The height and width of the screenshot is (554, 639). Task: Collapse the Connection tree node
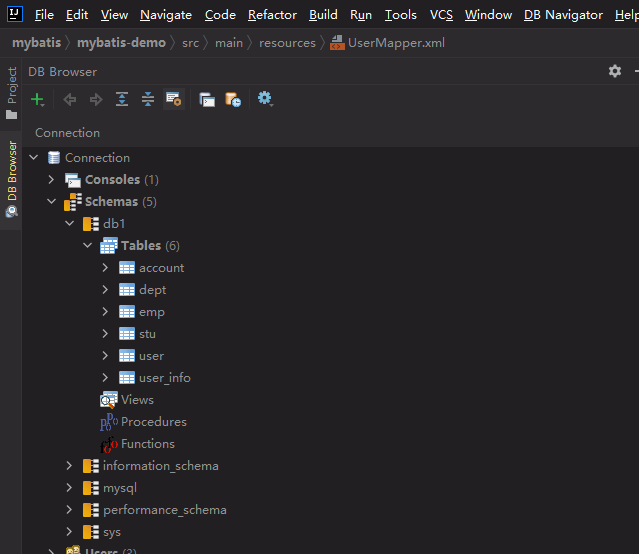[x=34, y=157]
